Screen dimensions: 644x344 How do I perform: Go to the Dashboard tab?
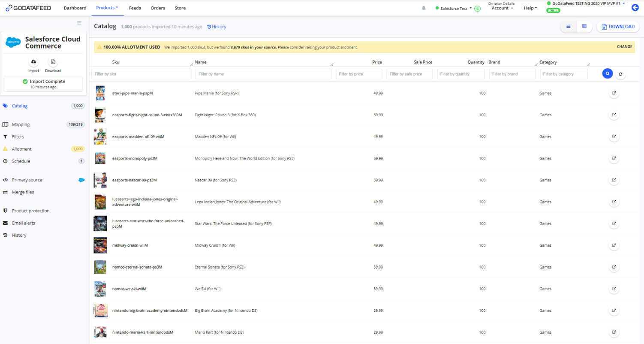point(75,8)
